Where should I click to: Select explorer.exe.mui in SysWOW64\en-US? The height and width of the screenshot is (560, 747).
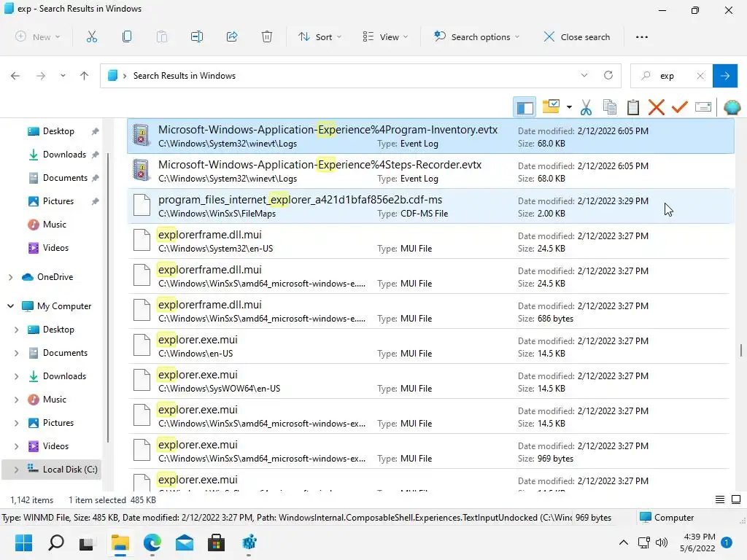(x=430, y=381)
